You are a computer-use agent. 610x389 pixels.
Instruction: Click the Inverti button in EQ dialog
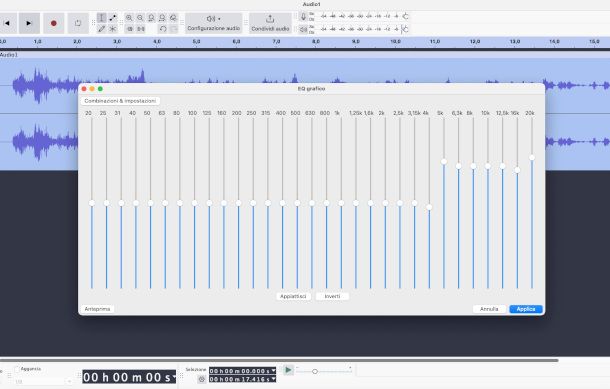[x=332, y=296]
